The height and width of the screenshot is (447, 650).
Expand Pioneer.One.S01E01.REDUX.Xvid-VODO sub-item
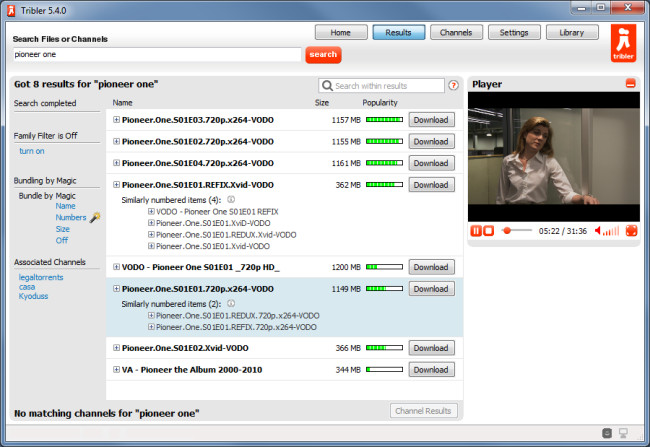(151, 235)
